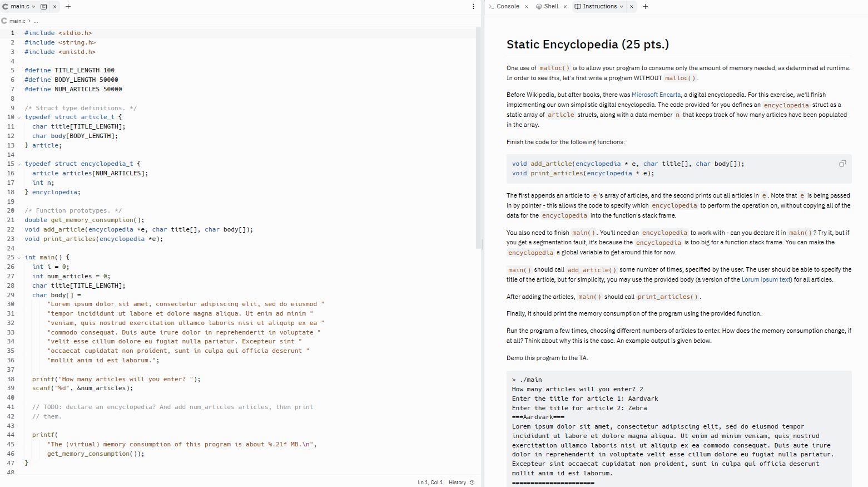Close the main.c editor tab
868x487 pixels.
tap(54, 7)
